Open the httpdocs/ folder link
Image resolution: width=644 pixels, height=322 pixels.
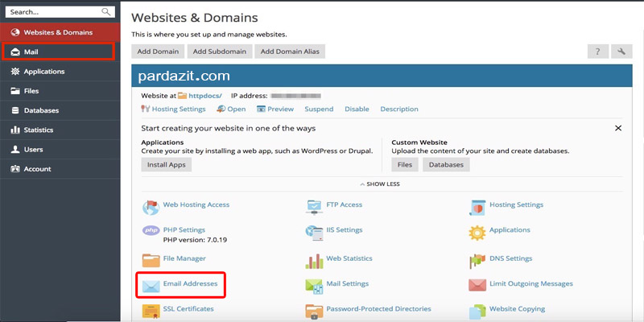click(204, 96)
